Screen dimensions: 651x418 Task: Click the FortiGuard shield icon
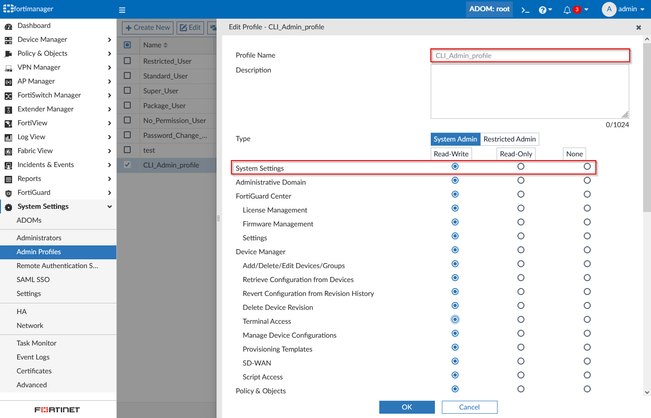[x=8, y=193]
